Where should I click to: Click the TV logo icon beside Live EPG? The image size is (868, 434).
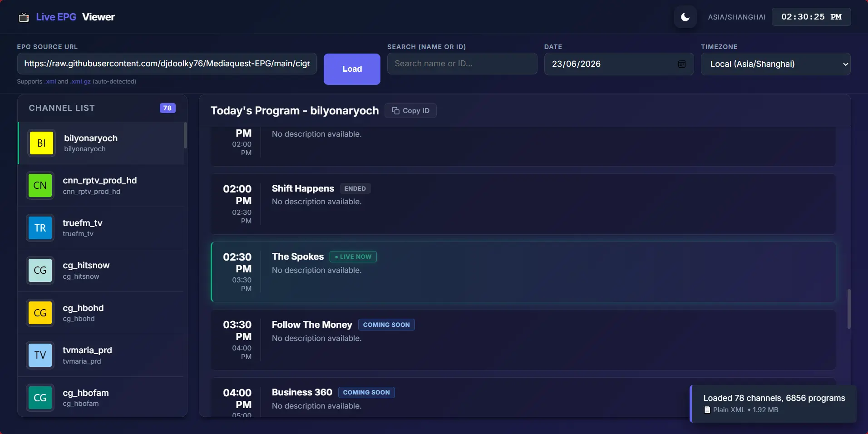tap(24, 17)
